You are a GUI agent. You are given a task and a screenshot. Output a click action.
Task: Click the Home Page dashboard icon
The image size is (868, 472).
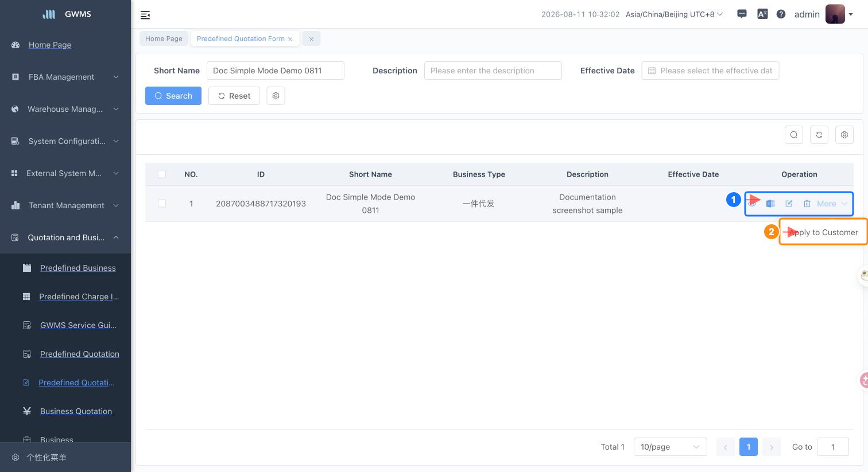(x=15, y=45)
